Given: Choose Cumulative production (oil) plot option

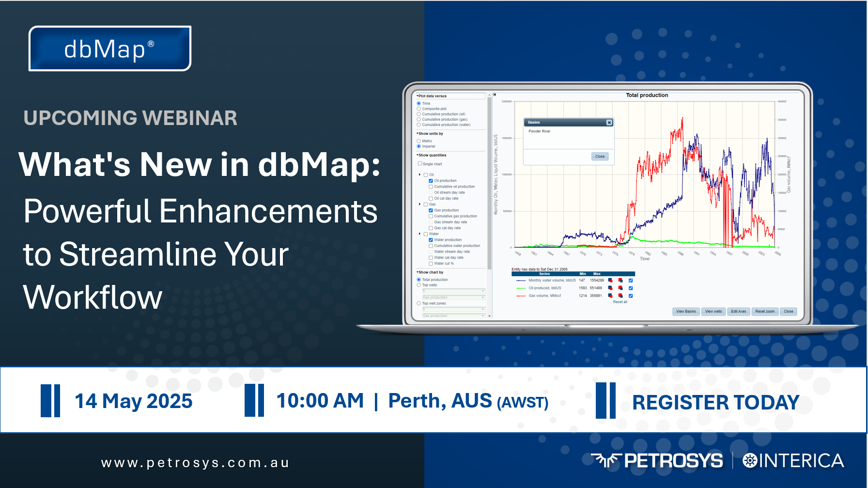Looking at the screenshot, I should (x=419, y=114).
